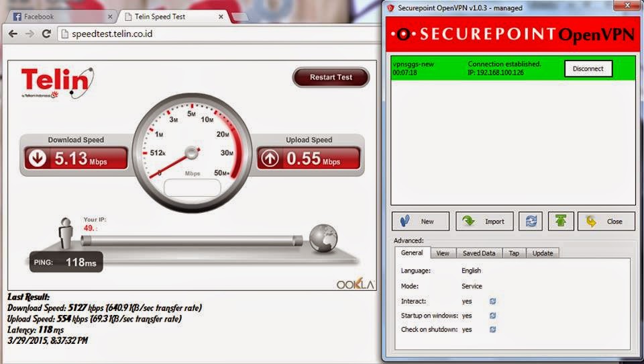The height and width of the screenshot is (364, 644).
Task: Click the browser forward arrow
Action: [x=30, y=34]
